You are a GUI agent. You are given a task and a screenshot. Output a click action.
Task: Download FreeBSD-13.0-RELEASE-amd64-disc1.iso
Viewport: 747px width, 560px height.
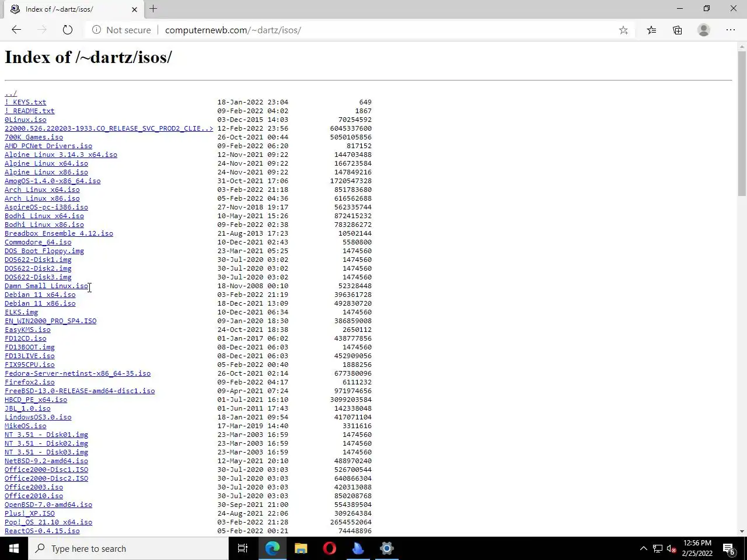tap(80, 391)
